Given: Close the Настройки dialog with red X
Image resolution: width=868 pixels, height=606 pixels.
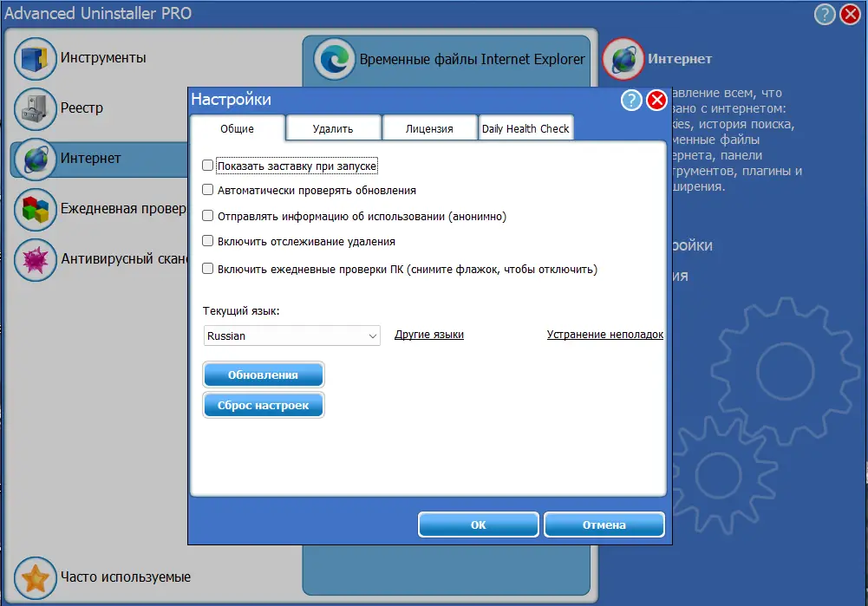Looking at the screenshot, I should [x=657, y=101].
